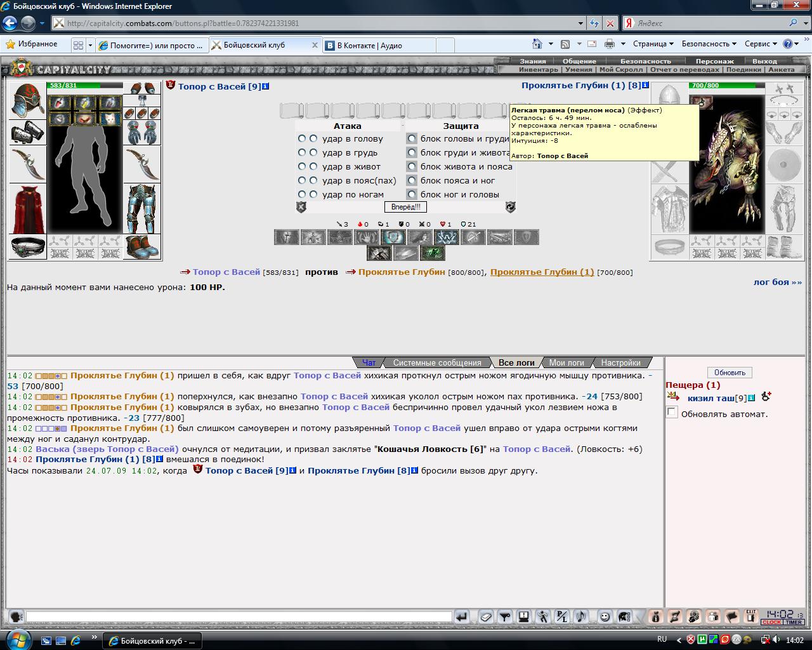
Task: Click the equipped boots slot
Action: (142, 247)
